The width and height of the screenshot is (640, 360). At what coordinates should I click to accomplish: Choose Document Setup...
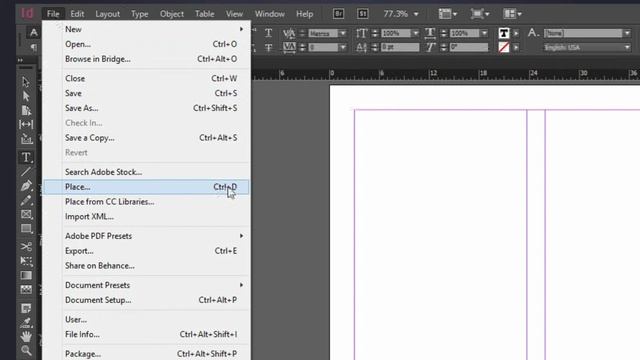tap(146, 300)
